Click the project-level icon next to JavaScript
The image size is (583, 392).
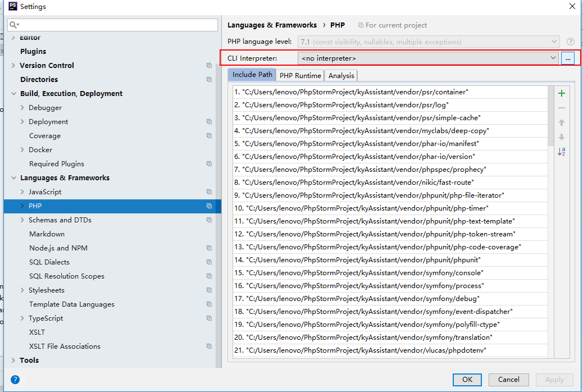click(209, 192)
